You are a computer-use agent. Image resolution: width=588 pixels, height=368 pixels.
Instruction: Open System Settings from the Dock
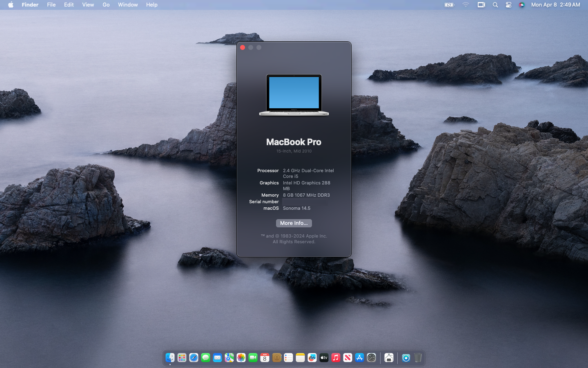tap(372, 358)
